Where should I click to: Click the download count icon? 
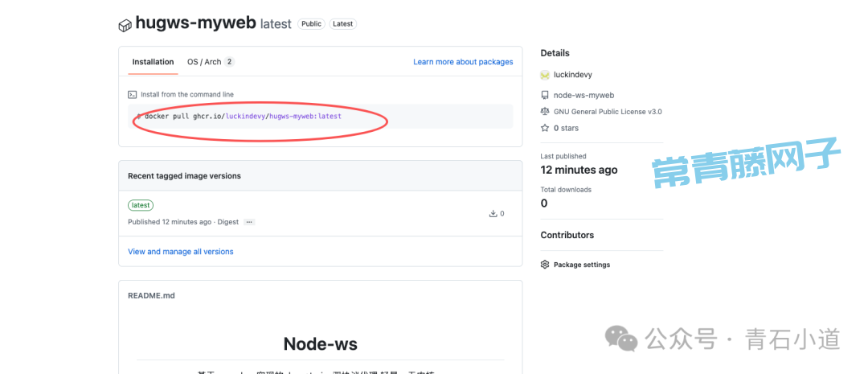coord(493,214)
